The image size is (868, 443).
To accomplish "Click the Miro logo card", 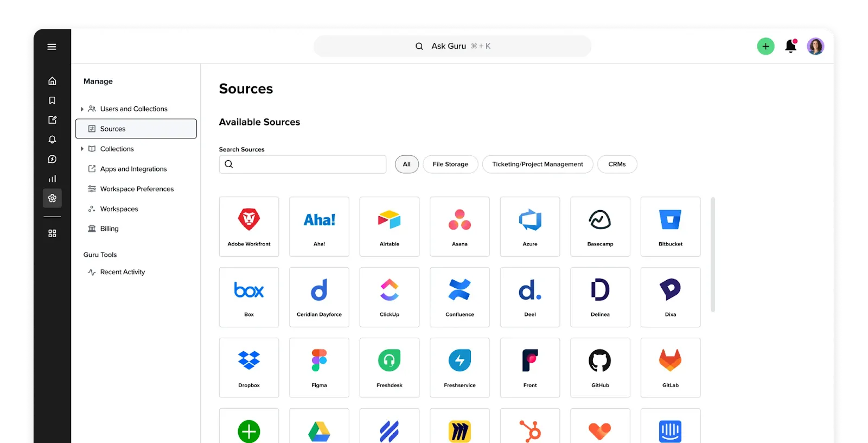I will tap(459, 426).
